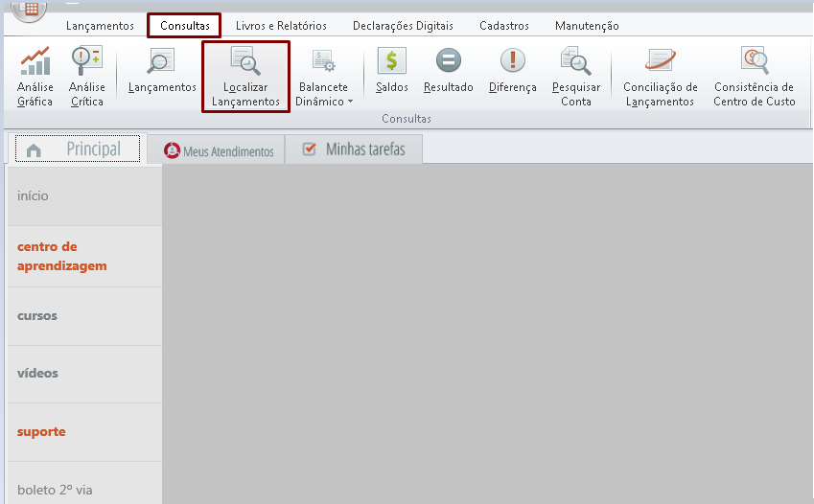
Task: Open Localizar Lançamentos tool
Action: click(x=245, y=77)
